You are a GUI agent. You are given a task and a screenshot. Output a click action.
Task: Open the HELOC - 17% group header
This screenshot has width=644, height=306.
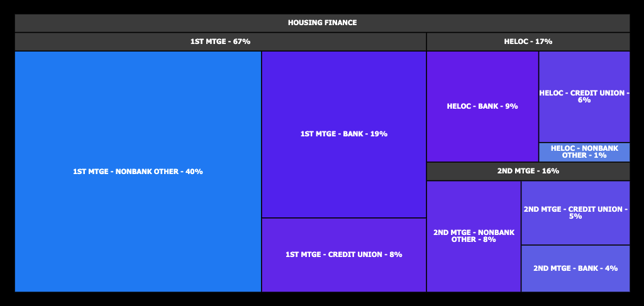click(528, 41)
